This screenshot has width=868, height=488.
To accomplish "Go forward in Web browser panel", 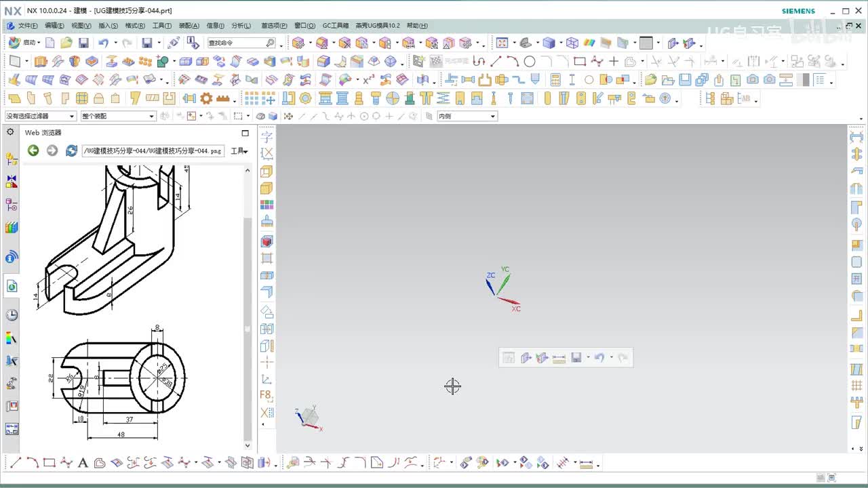I will (52, 150).
